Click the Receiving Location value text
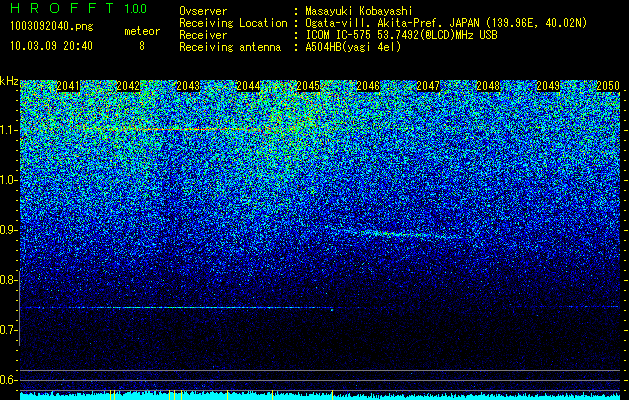This screenshot has height=400, width=629. (x=446, y=23)
